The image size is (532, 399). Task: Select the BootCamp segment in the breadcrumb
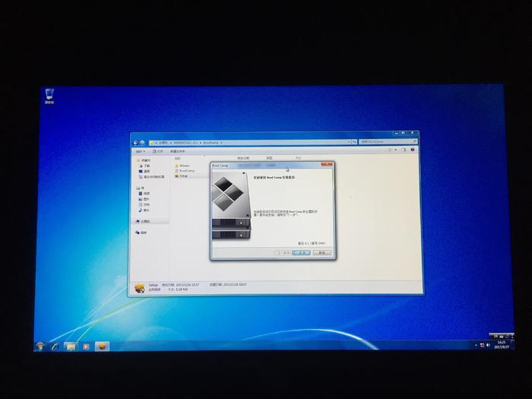[211, 143]
